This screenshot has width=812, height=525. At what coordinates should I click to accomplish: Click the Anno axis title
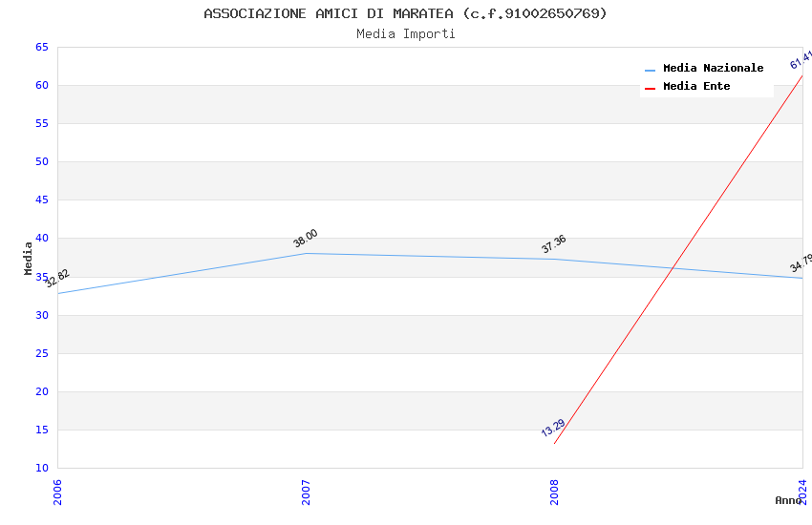tap(788, 500)
